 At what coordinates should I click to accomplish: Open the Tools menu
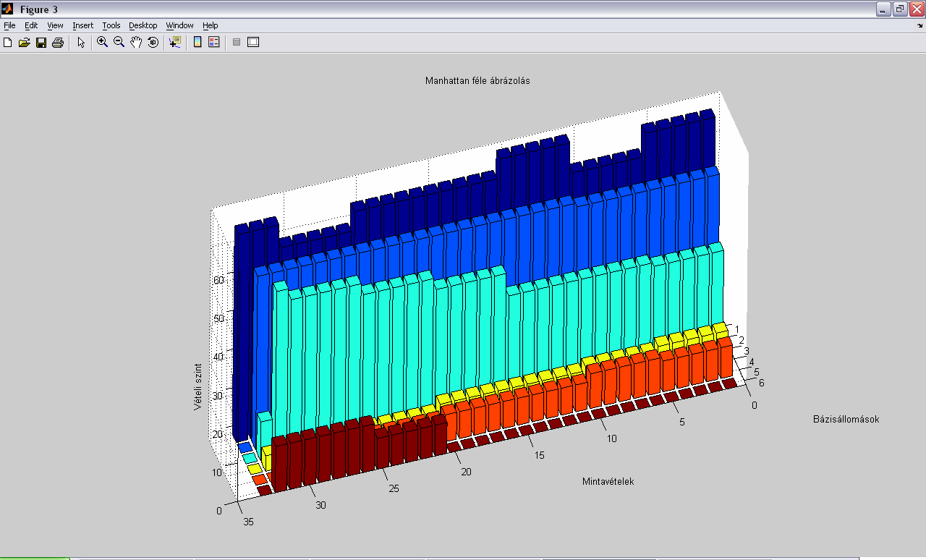(x=111, y=25)
